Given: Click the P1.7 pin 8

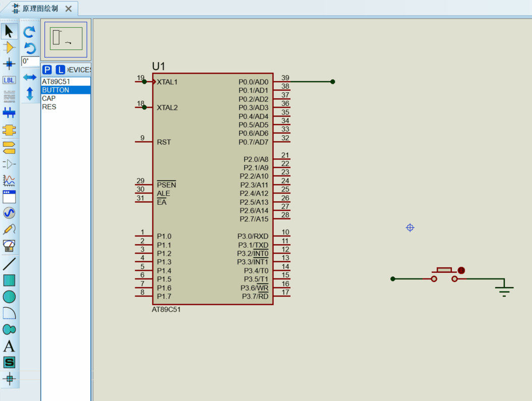Looking at the screenshot, I should click(144, 296).
